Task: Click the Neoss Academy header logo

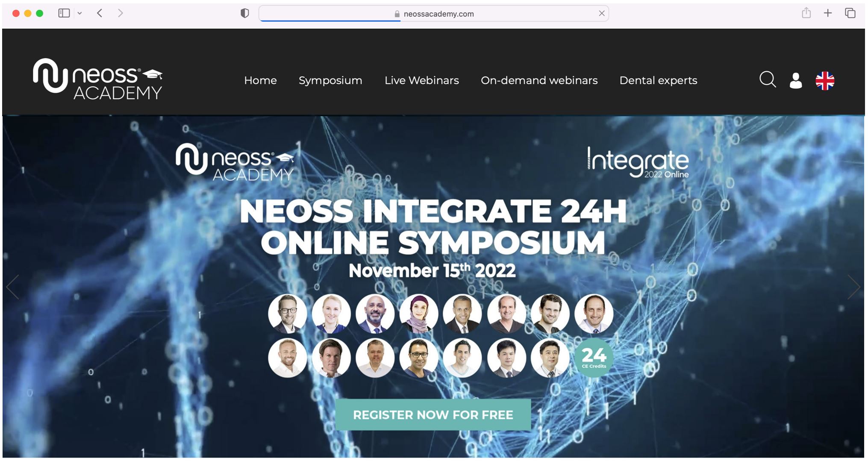Action: pyautogui.click(x=97, y=79)
